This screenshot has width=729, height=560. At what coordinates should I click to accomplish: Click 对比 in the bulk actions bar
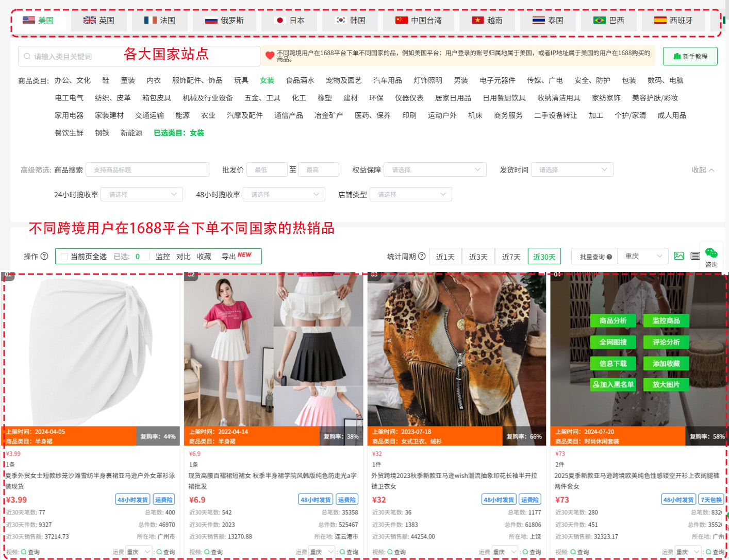(x=184, y=257)
